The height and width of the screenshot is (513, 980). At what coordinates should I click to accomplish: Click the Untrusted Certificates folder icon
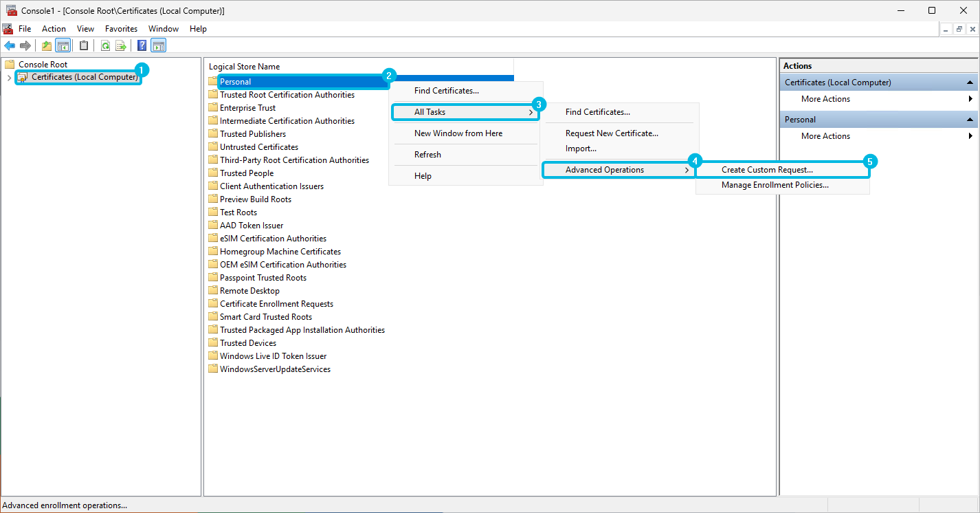click(x=214, y=147)
